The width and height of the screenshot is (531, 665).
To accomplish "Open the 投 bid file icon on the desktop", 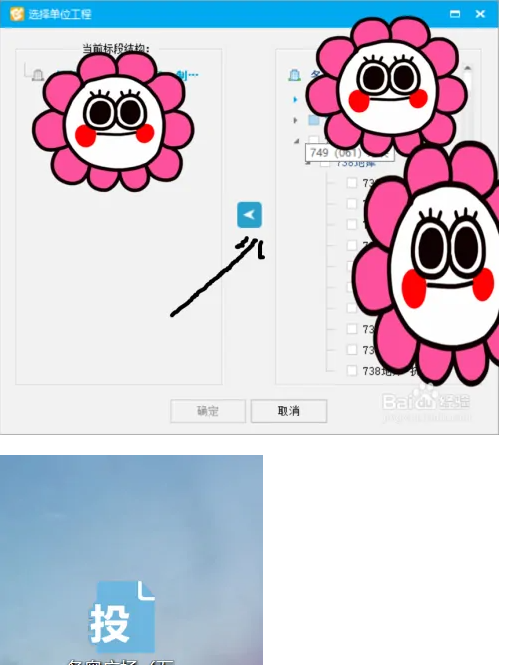I will [122, 617].
